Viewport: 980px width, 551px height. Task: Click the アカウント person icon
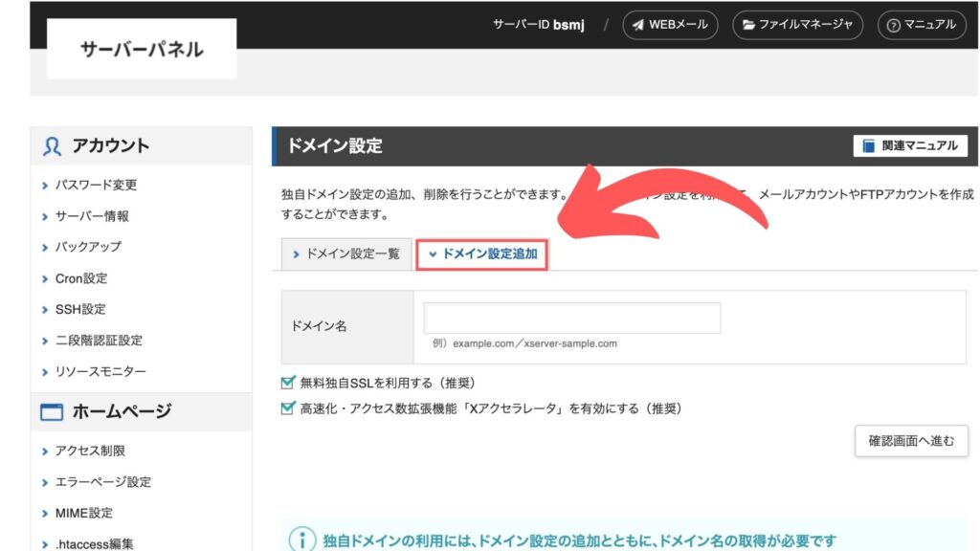[x=52, y=146]
